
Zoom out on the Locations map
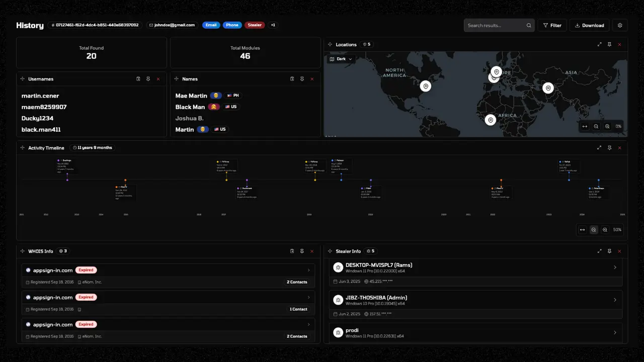pyautogui.click(x=596, y=126)
